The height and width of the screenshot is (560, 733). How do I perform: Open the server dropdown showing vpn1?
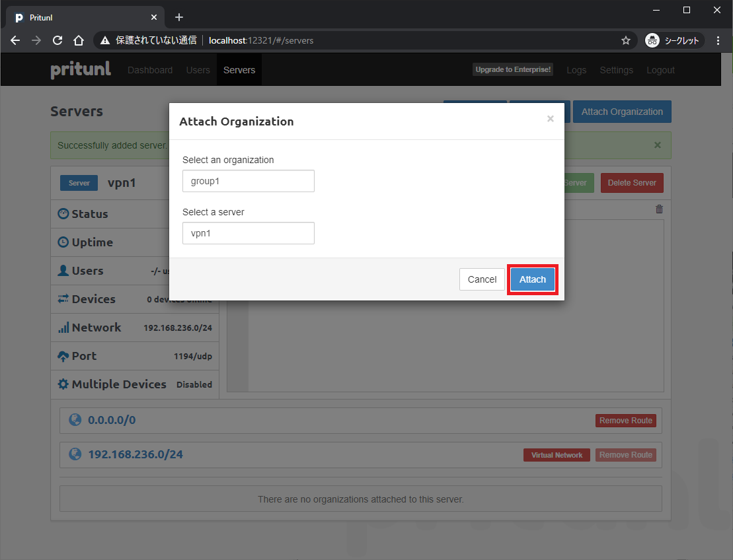tap(249, 233)
